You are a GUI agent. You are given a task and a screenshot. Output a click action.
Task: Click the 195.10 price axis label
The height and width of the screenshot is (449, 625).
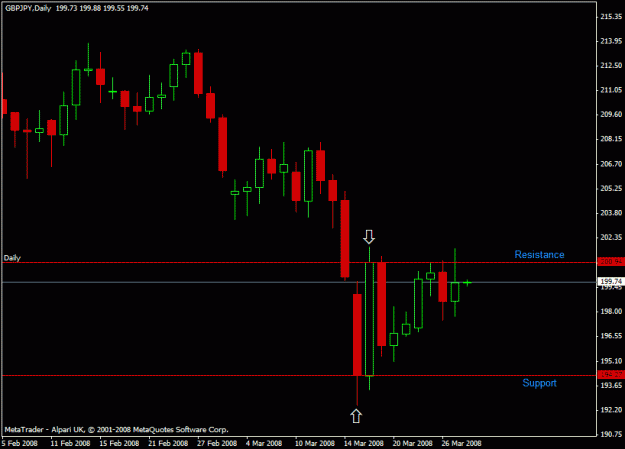[x=611, y=361]
